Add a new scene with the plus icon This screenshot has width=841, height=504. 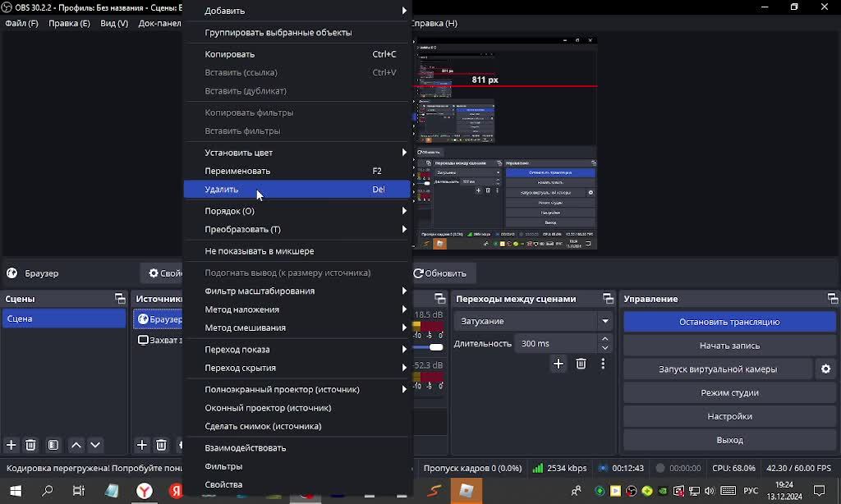[x=11, y=445]
